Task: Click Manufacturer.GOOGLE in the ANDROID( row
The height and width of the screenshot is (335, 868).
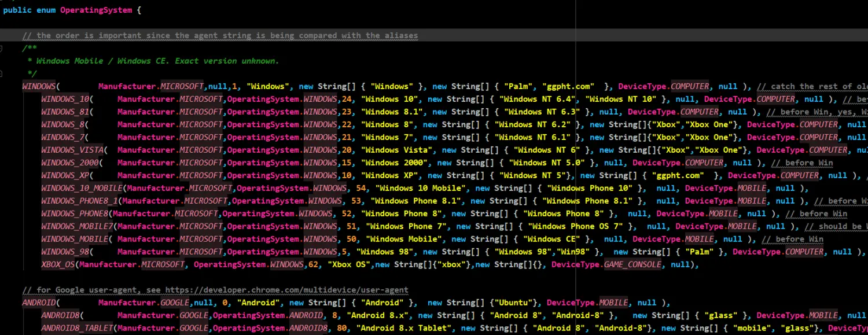Action: (x=144, y=303)
